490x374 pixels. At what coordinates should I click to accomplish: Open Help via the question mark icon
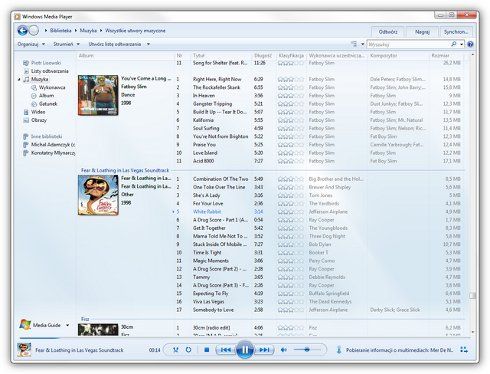[470, 44]
